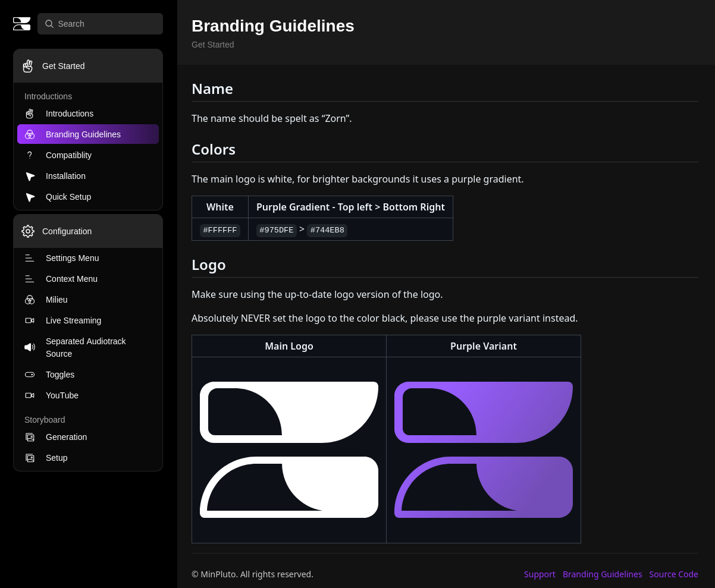Open the Source Code footer link
Viewport: 715px width, 588px height.
pyautogui.click(x=673, y=574)
